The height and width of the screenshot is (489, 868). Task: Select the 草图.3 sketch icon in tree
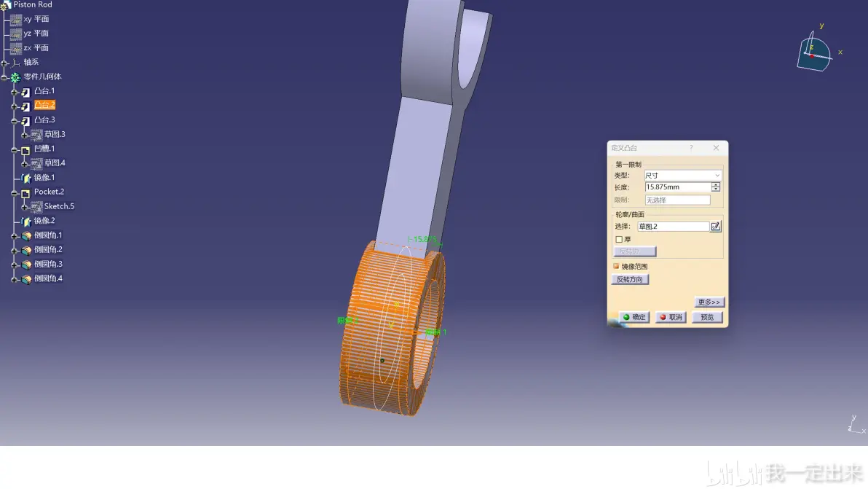click(x=36, y=135)
